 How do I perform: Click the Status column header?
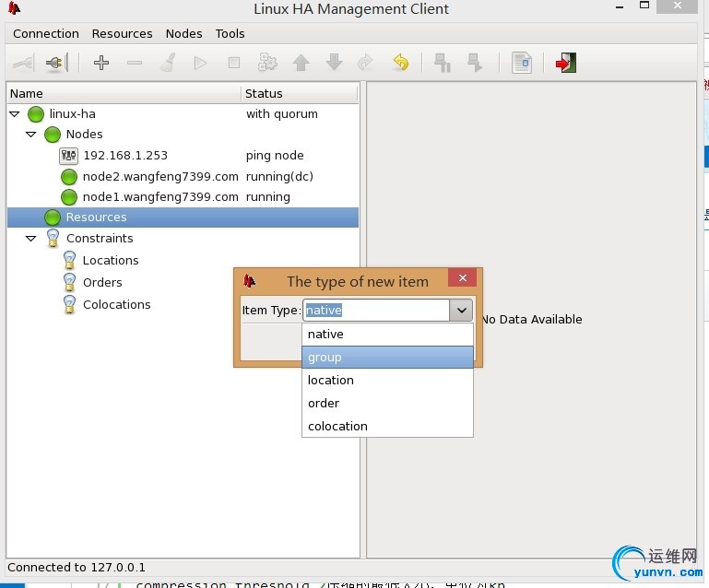pyautogui.click(x=300, y=94)
